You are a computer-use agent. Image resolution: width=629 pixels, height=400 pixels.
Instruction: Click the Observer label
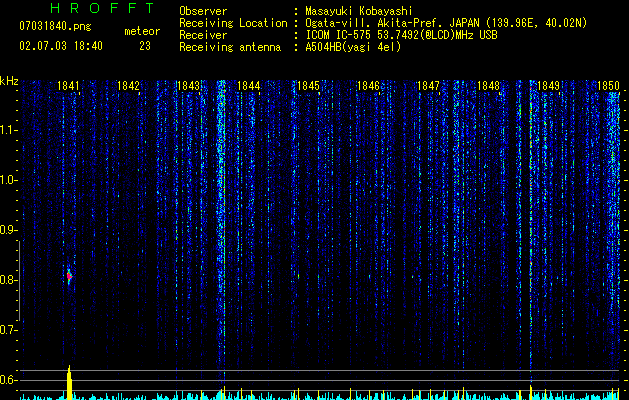(x=203, y=11)
